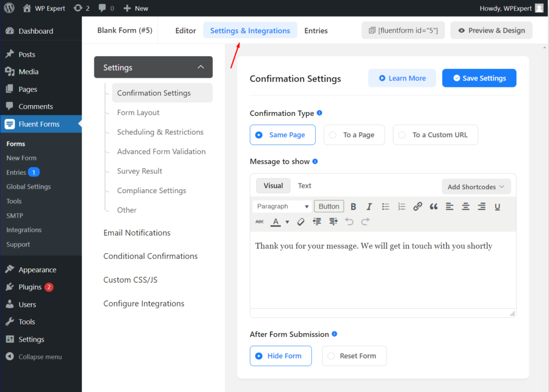Click info icon beside After Form Submission

[335, 334]
